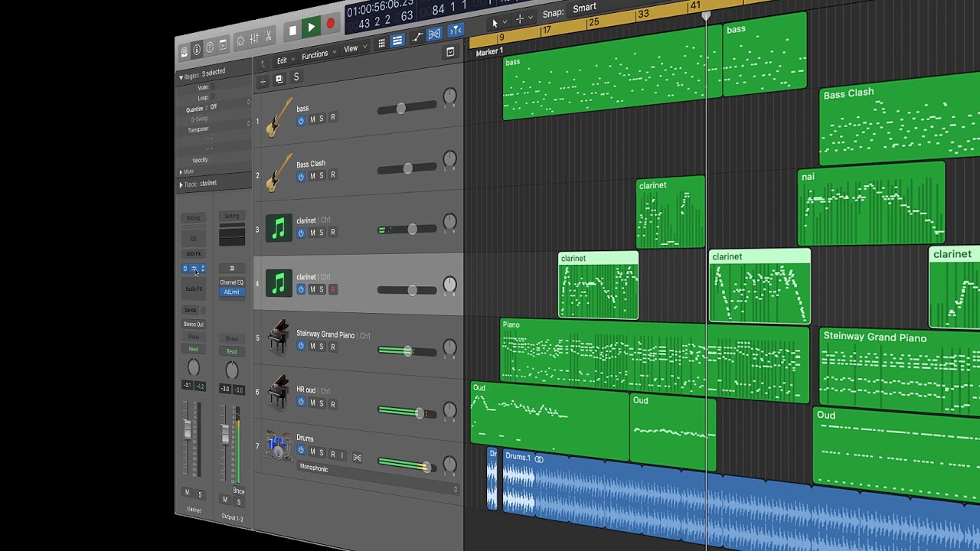The width and height of the screenshot is (980, 551).
Task: Click Drums track drum kit icon
Action: [x=278, y=445]
